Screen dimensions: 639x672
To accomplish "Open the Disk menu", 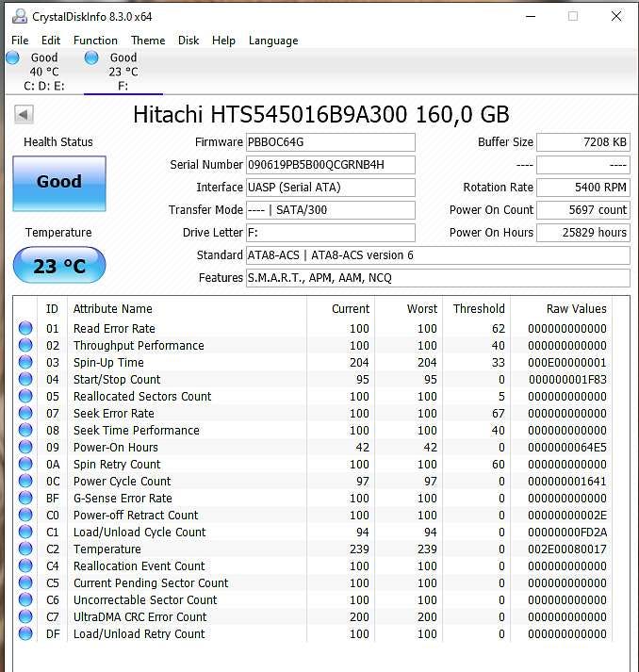I will pos(188,41).
